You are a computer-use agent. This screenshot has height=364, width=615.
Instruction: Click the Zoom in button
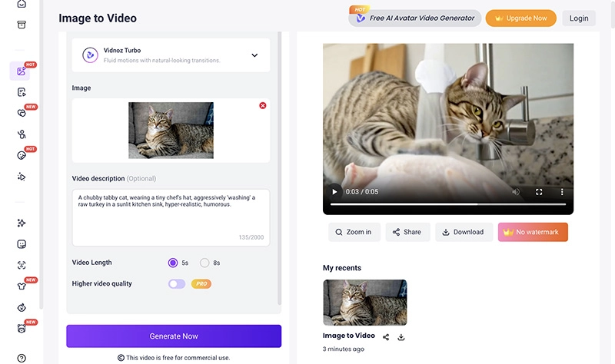pos(354,232)
